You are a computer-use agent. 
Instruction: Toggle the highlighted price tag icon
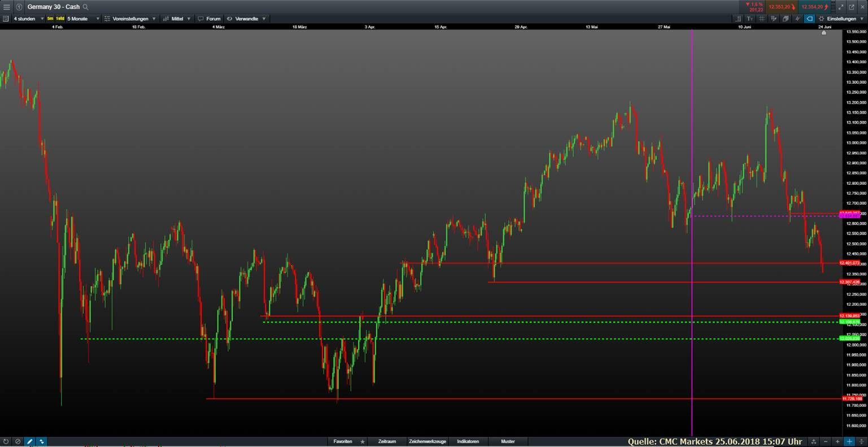click(x=809, y=19)
